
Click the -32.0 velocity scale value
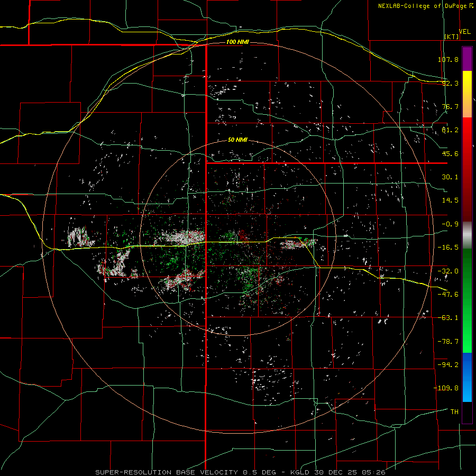coord(448,271)
